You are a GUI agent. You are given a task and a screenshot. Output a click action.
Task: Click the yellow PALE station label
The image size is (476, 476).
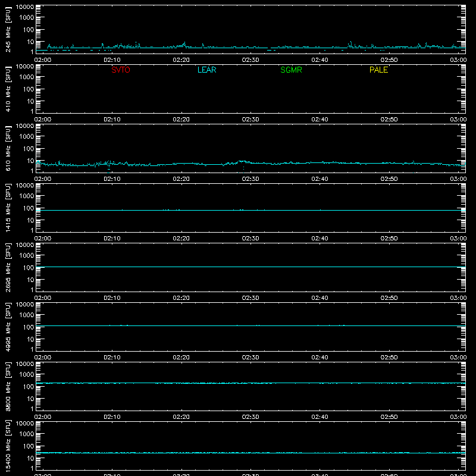click(378, 70)
